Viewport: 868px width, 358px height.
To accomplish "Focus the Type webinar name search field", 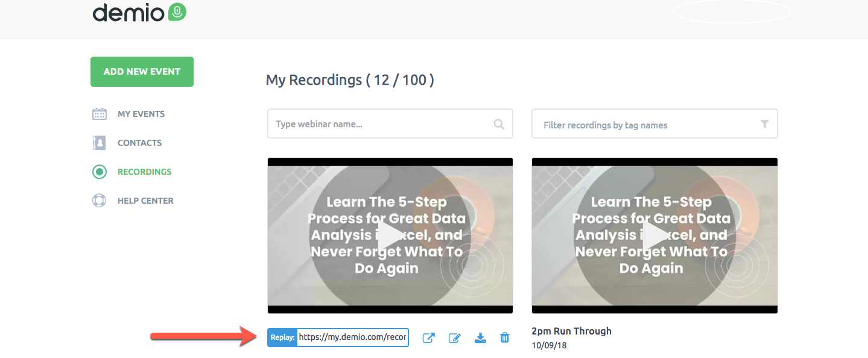I will click(x=390, y=124).
